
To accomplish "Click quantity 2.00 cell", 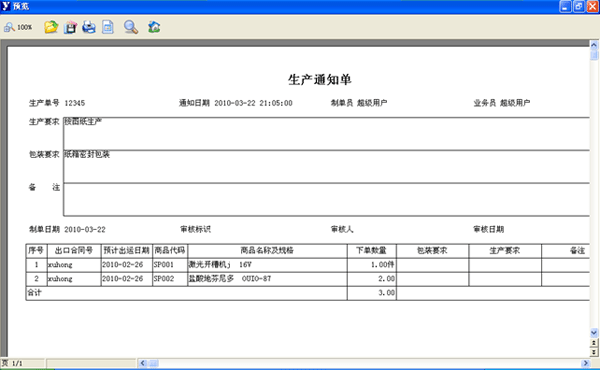I will 372,279.
